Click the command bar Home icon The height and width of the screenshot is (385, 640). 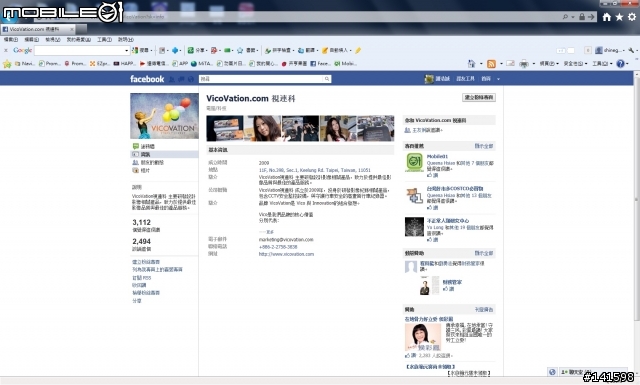(x=471, y=63)
